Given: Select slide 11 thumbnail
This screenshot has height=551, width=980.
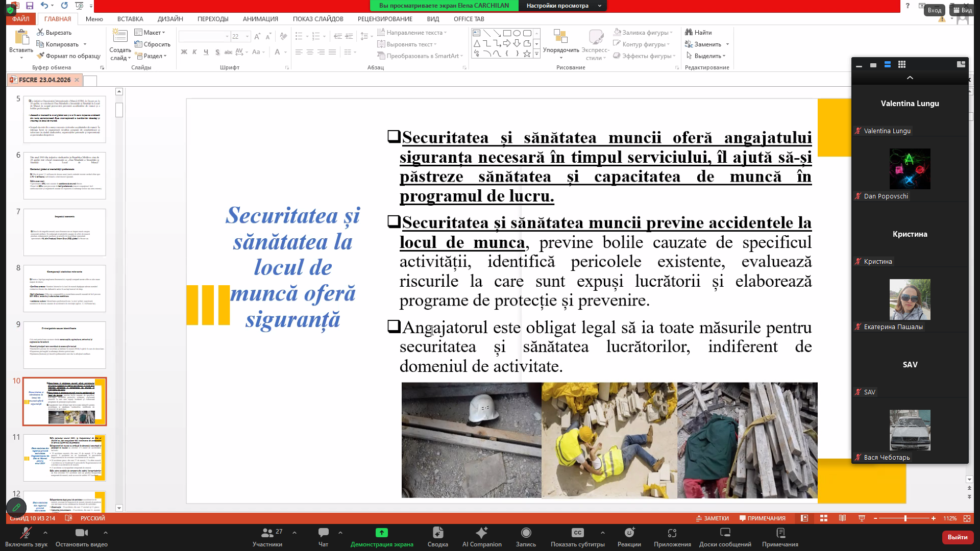Looking at the screenshot, I should (x=65, y=458).
